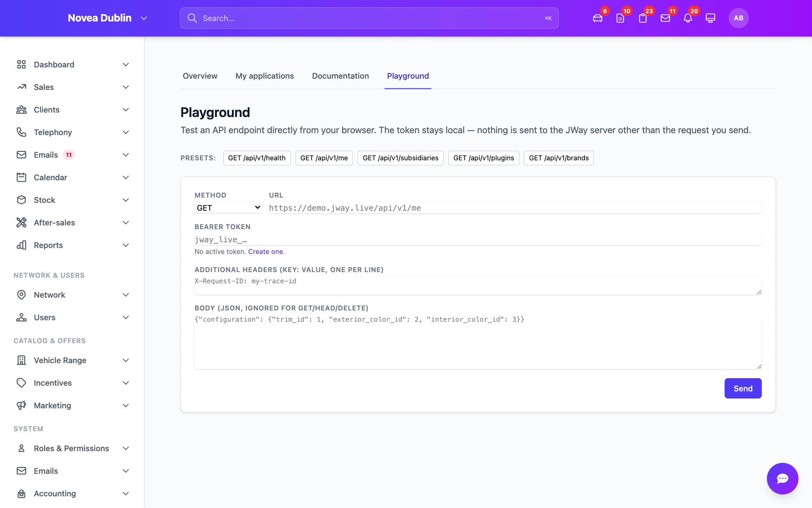Apply the GET /api/v1/health preset
This screenshot has width=812, height=508.
pos(257,158)
